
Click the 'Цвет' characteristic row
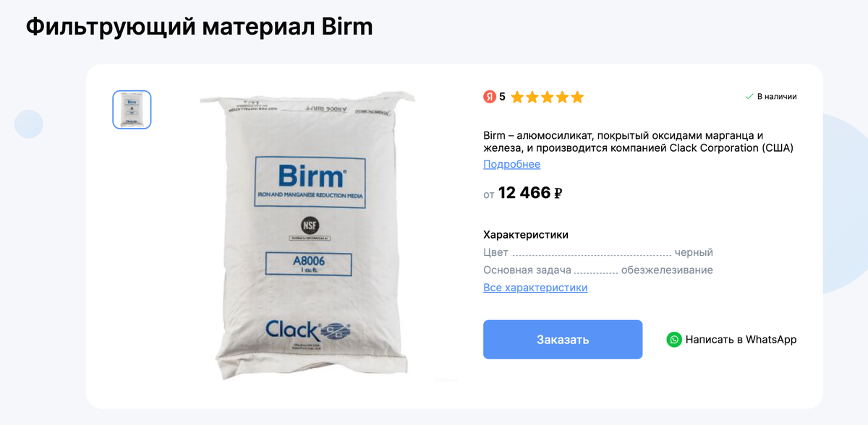click(598, 252)
